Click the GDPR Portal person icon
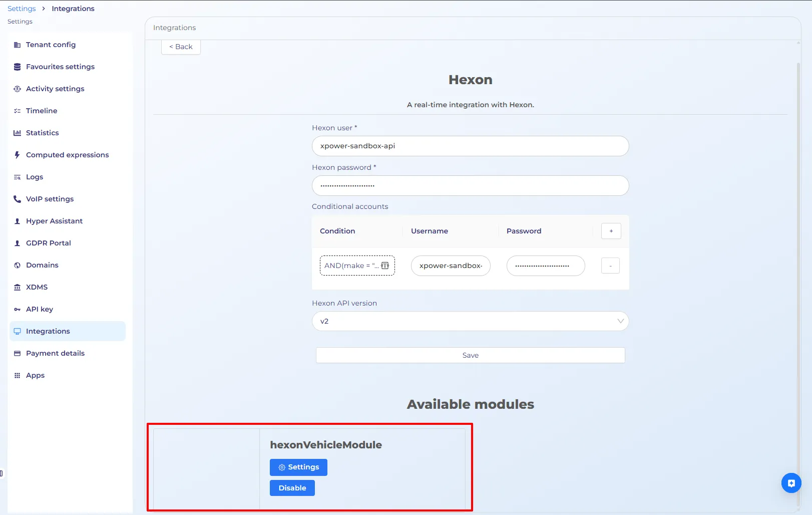The width and height of the screenshot is (812, 515). (17, 243)
